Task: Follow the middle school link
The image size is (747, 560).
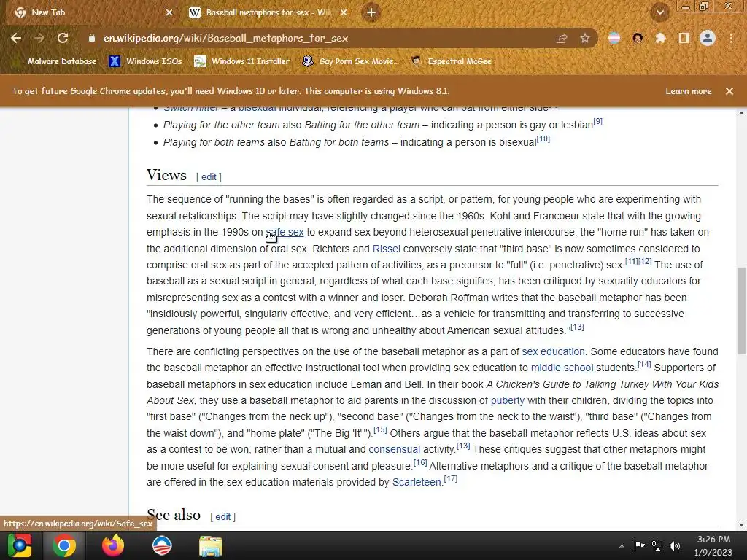Action: [562, 367]
